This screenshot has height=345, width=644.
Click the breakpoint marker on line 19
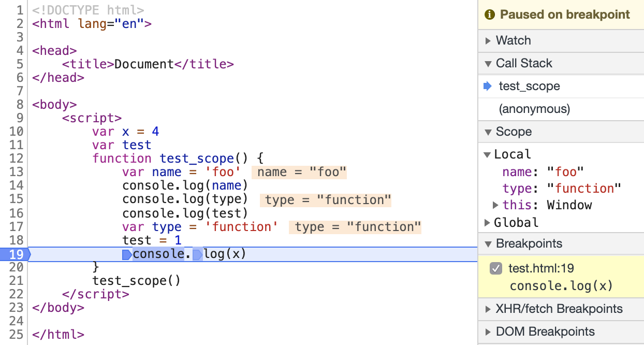click(14, 254)
